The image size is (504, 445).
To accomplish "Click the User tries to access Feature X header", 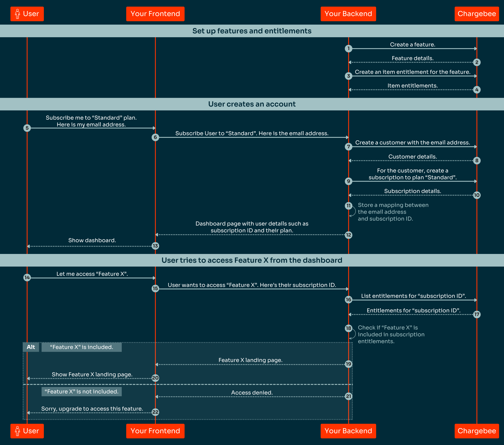I will click(252, 260).
